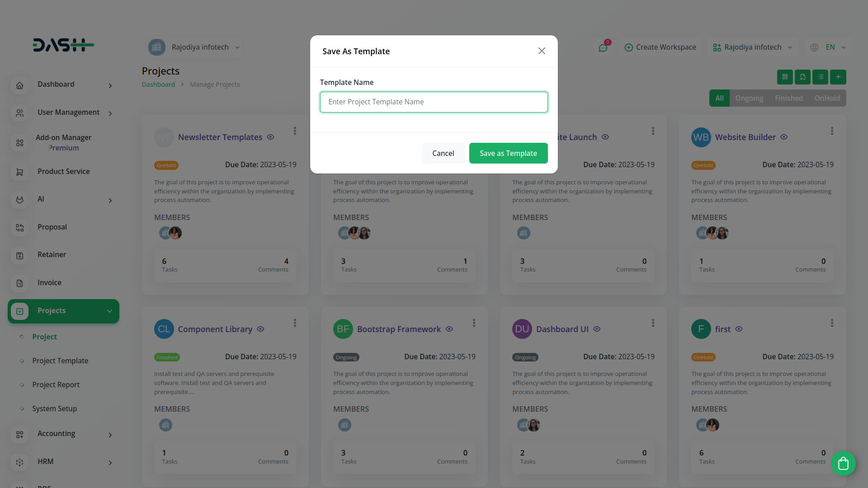Expand the Accounting sidebar menu

click(63, 434)
